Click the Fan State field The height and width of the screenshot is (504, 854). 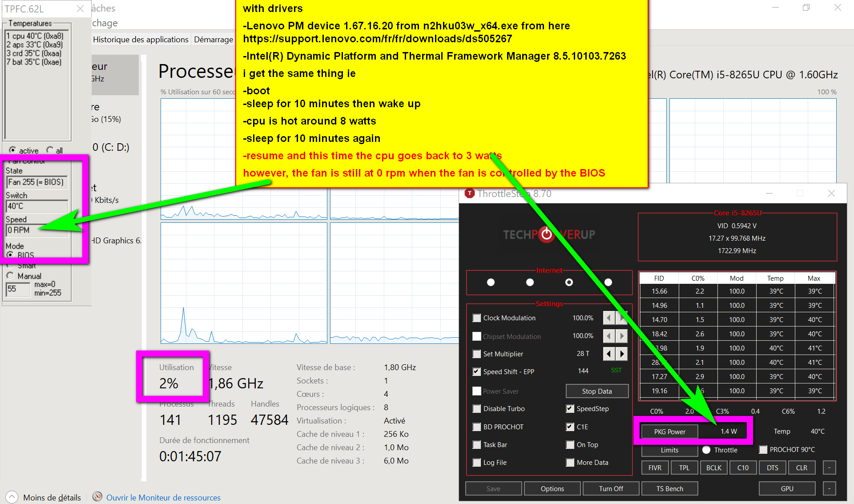point(37,182)
